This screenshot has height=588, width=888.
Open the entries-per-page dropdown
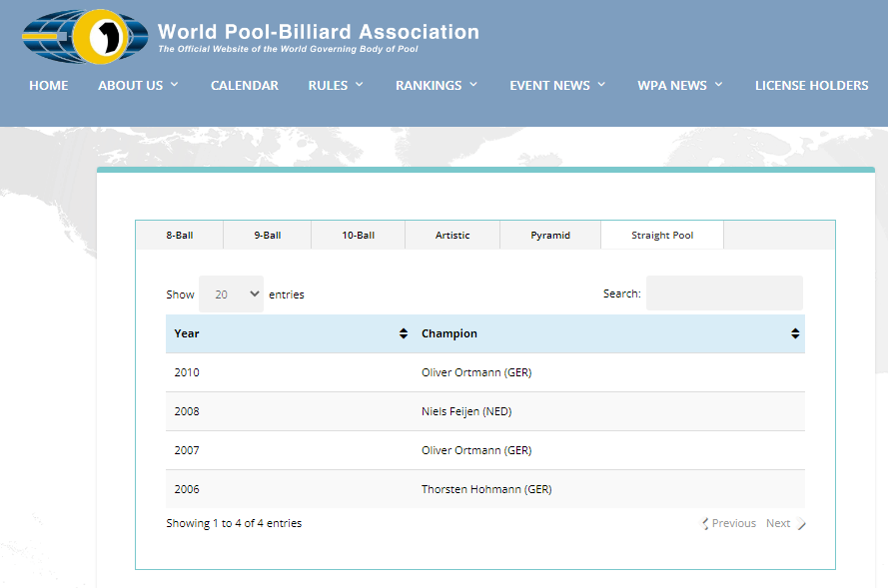click(x=232, y=294)
